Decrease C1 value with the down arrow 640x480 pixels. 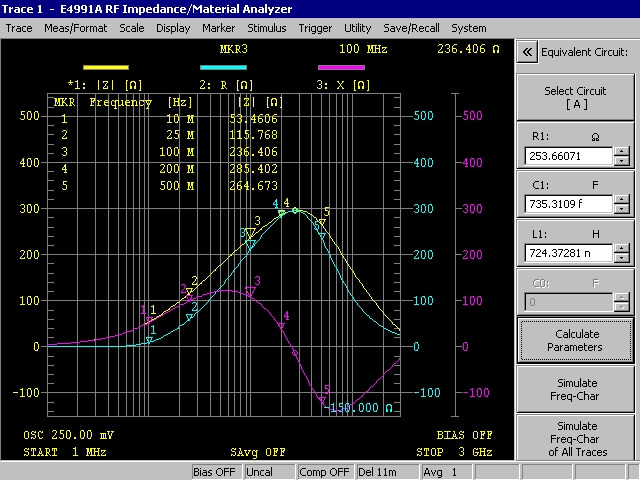622,209
